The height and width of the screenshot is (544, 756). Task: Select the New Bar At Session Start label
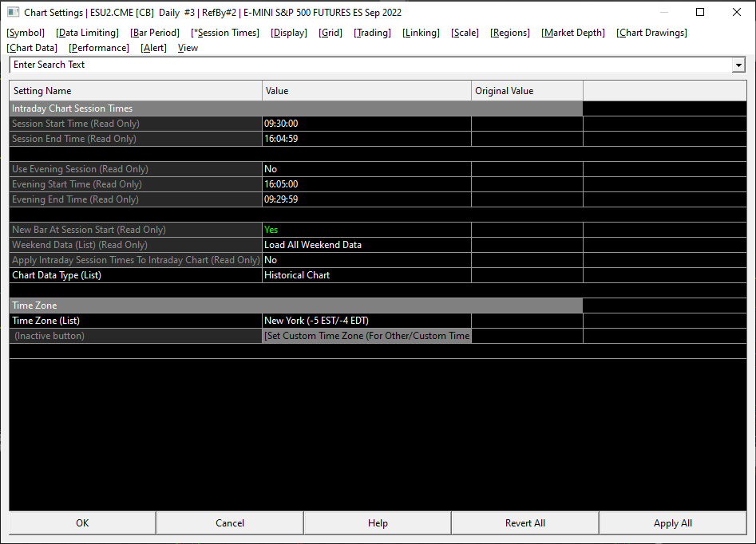[x=136, y=230]
